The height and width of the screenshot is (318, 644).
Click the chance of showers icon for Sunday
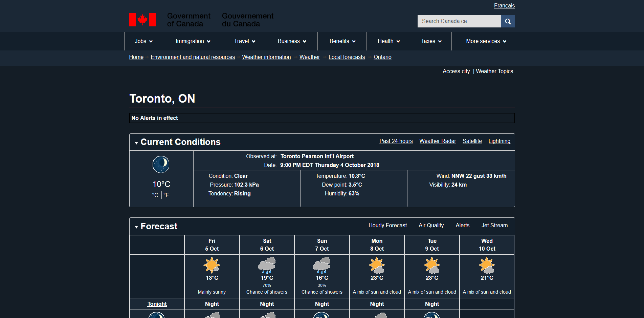click(x=321, y=266)
